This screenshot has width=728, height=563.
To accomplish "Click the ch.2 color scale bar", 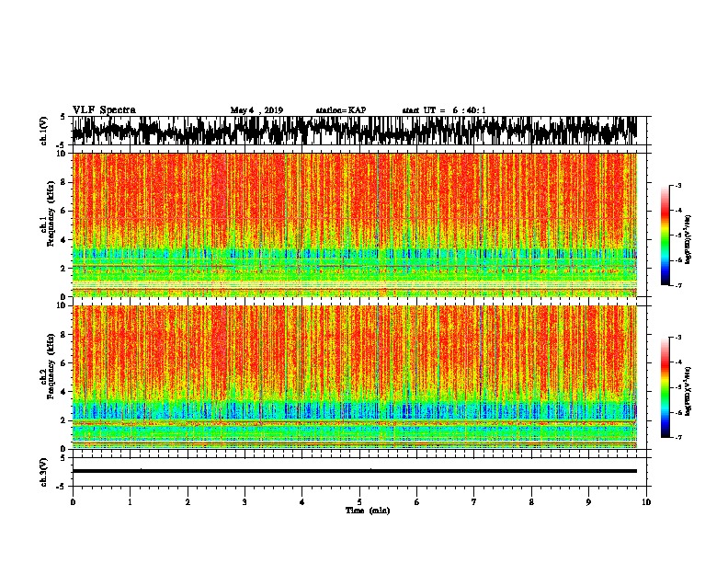I will (x=665, y=387).
